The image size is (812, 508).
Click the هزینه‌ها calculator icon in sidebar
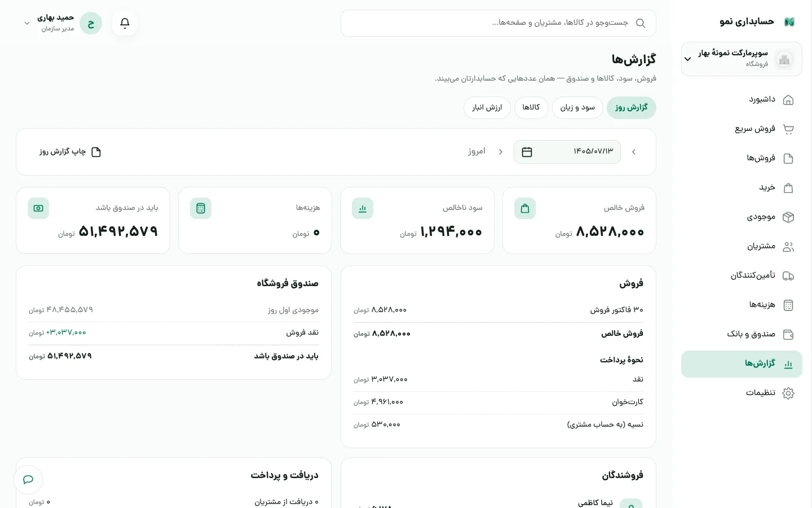[788, 305]
